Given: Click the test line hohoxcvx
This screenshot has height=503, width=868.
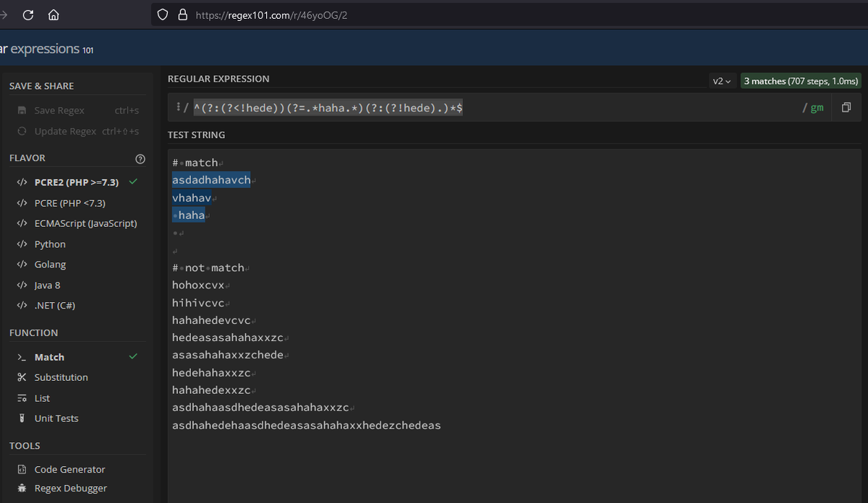Looking at the screenshot, I should 198,285.
